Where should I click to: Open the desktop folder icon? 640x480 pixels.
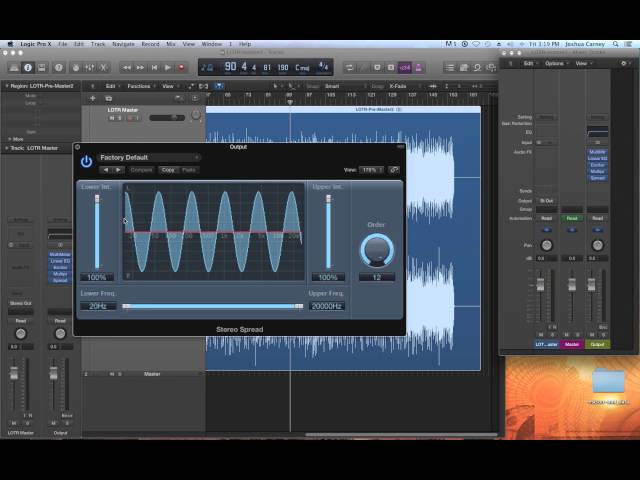click(609, 381)
